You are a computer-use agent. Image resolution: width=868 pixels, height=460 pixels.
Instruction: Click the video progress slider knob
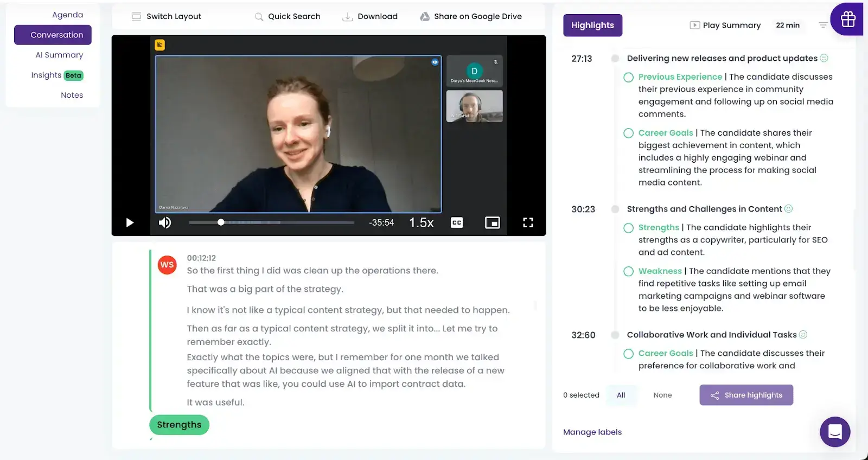tap(221, 222)
